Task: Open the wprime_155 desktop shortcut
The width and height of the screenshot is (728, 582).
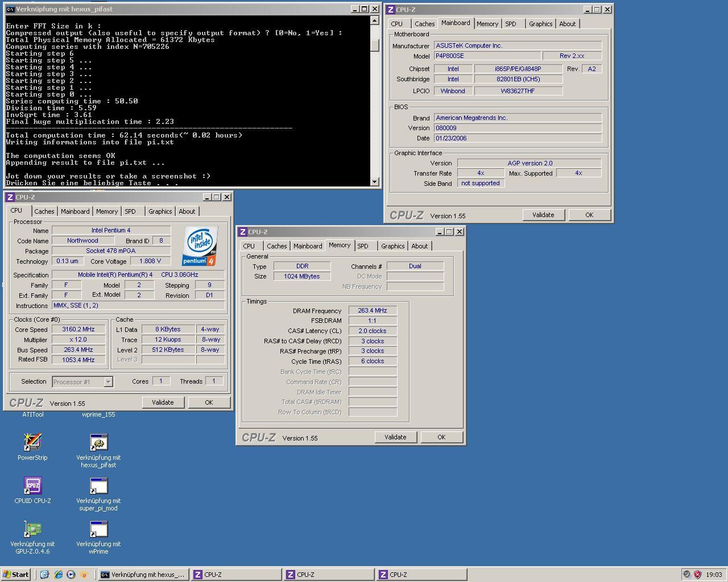Action: click(x=98, y=414)
